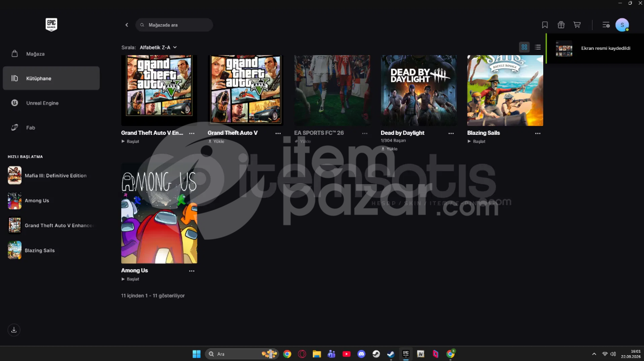
Task: Click Başlat under Blazing Sails
Action: (477, 141)
